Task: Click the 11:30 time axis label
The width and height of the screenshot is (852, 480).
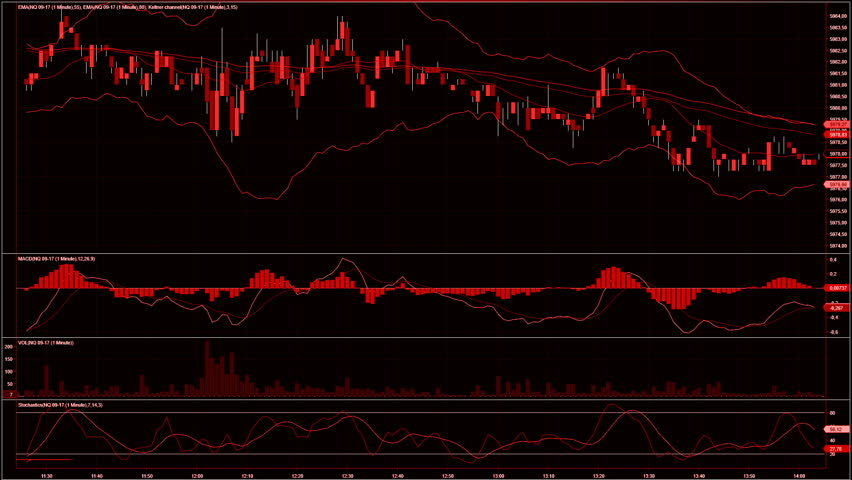Action: point(47,476)
